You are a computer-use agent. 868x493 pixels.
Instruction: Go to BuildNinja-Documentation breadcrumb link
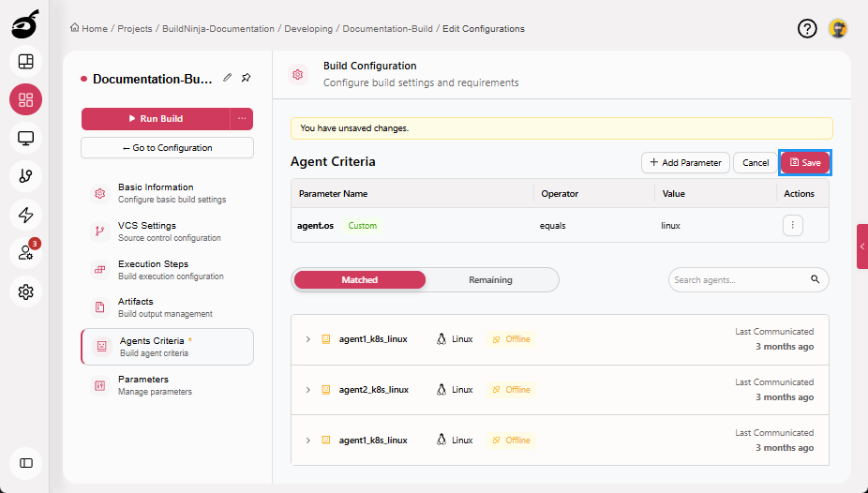pyautogui.click(x=218, y=28)
